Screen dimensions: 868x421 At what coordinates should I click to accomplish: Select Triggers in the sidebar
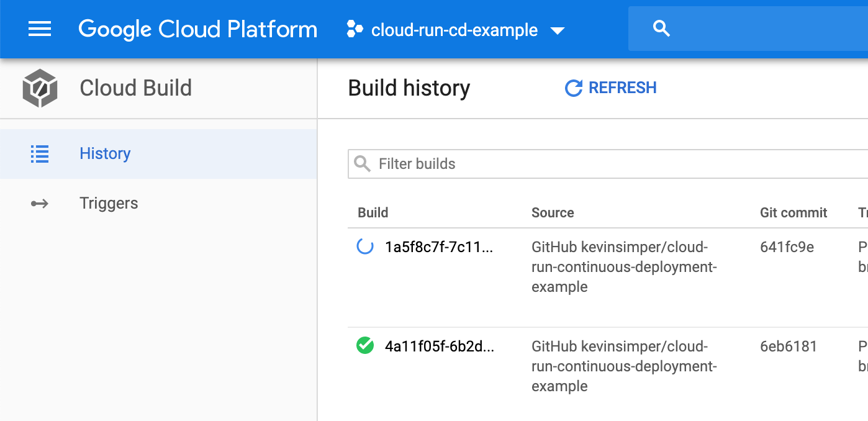click(158, 203)
